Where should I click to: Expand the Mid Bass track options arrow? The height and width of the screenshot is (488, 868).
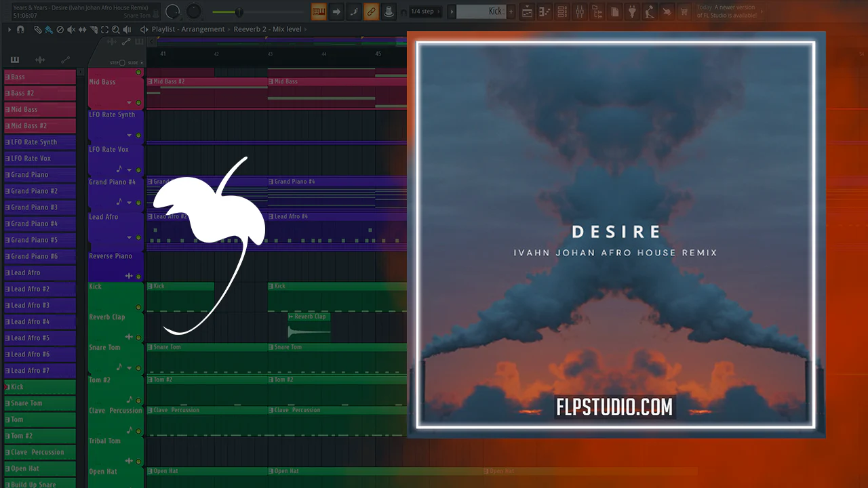(131, 102)
